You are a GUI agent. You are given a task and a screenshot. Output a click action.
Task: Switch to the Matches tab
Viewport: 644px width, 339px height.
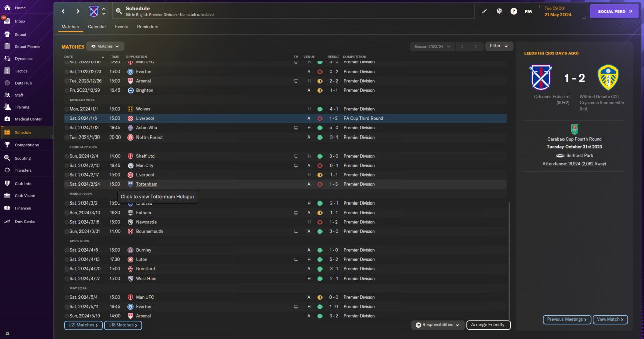(70, 27)
